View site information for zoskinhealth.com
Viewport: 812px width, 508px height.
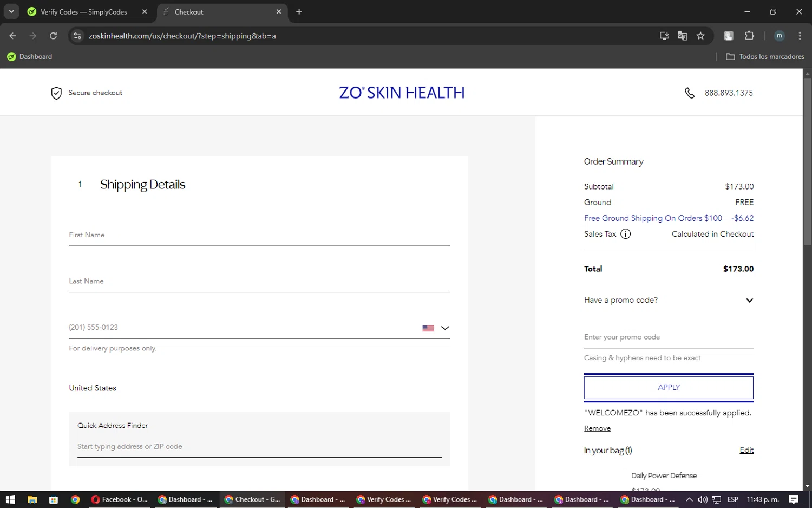click(x=77, y=36)
